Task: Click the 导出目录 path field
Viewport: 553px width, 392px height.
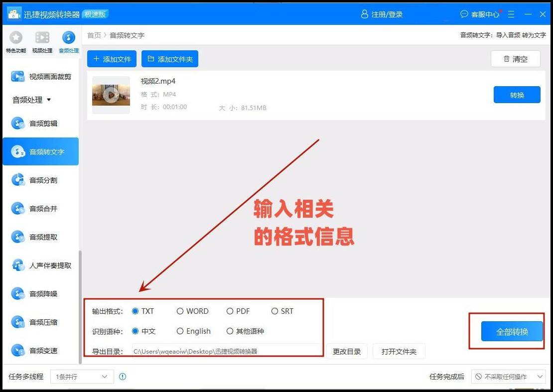Action: click(x=227, y=352)
